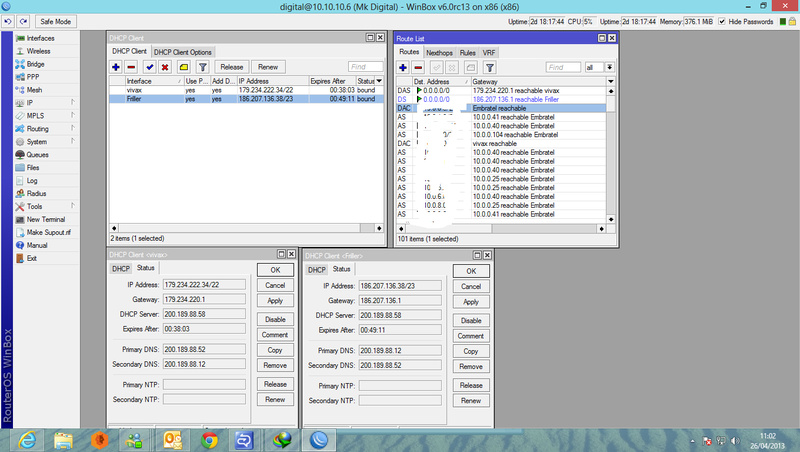Click the filter icon in the DHCP Client toolbar
Viewport: 800px width, 452px height.
[203, 67]
